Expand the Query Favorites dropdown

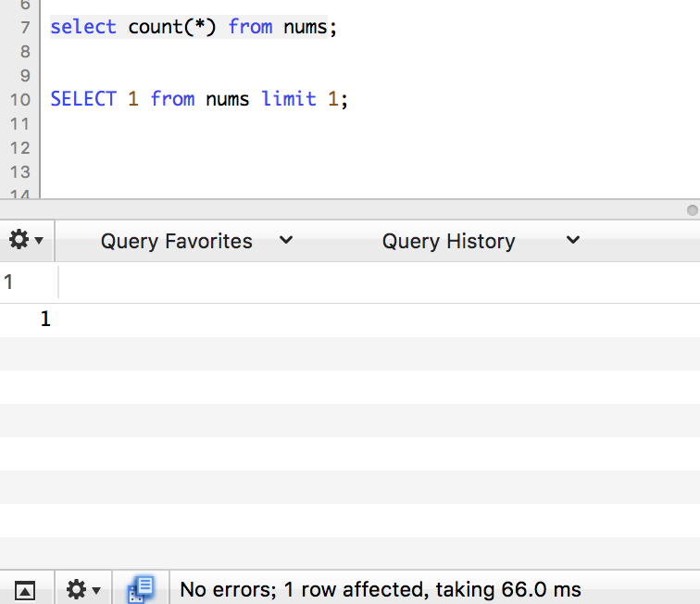pyautogui.click(x=176, y=242)
